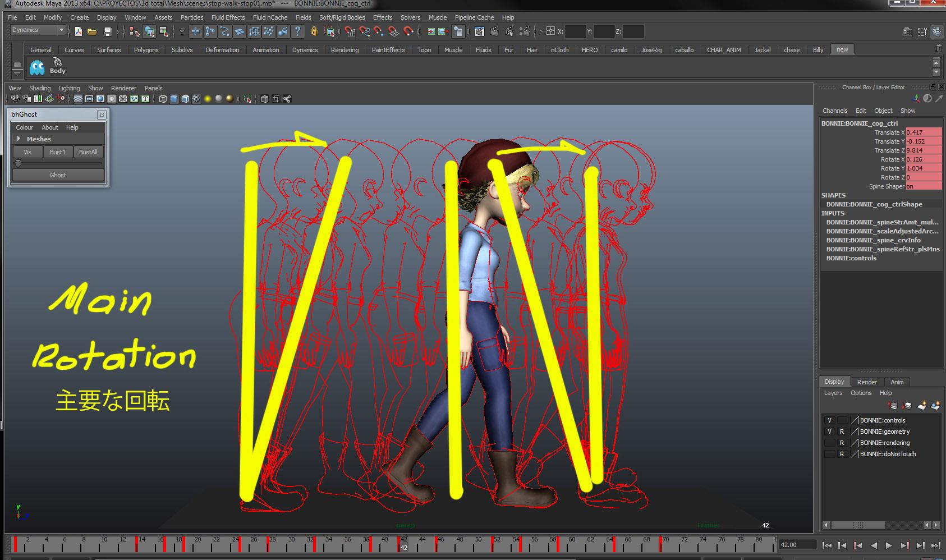Image resolution: width=946 pixels, height=560 pixels.
Task: Switch to the Render layer tab
Action: (867, 382)
